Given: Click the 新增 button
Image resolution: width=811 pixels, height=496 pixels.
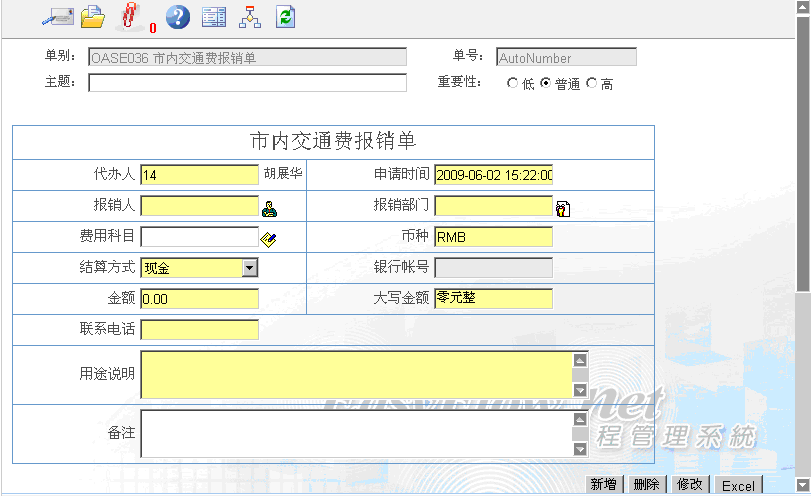Looking at the screenshot, I should pyautogui.click(x=603, y=485).
